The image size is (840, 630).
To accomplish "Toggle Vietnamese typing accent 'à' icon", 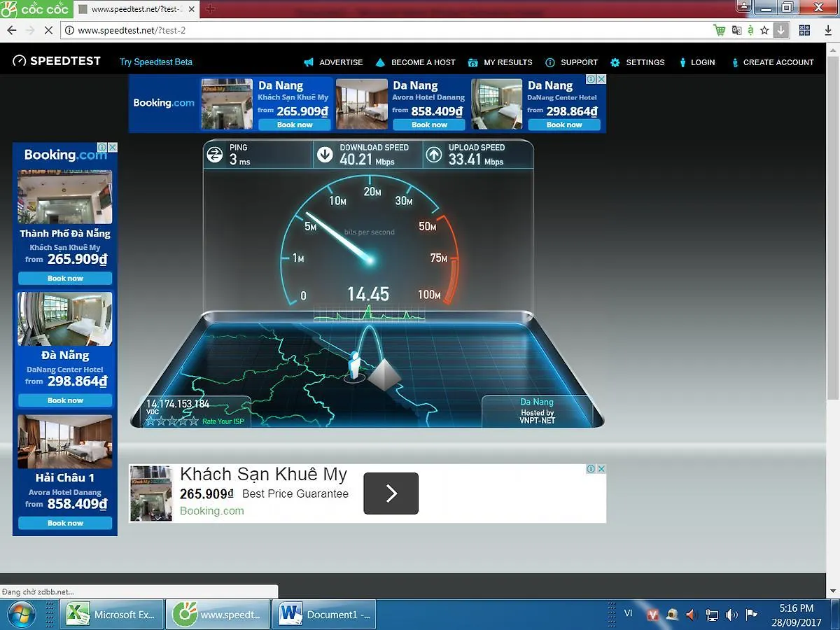I will click(x=750, y=30).
